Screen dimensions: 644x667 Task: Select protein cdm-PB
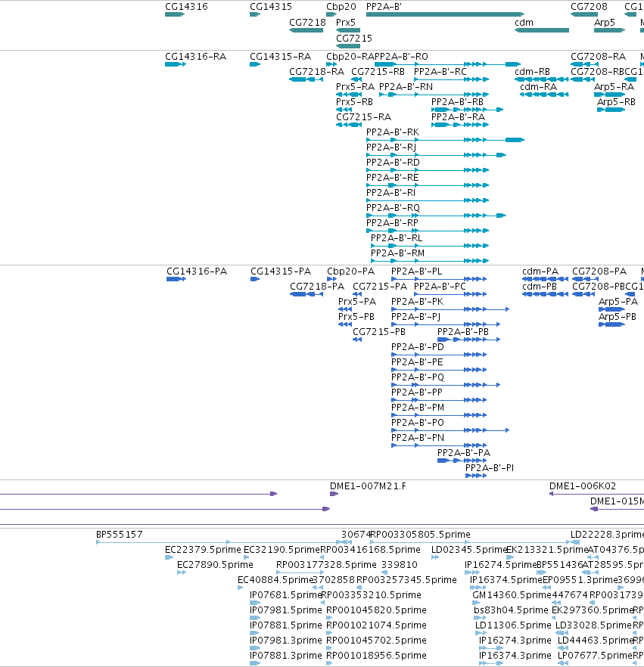[x=540, y=287]
